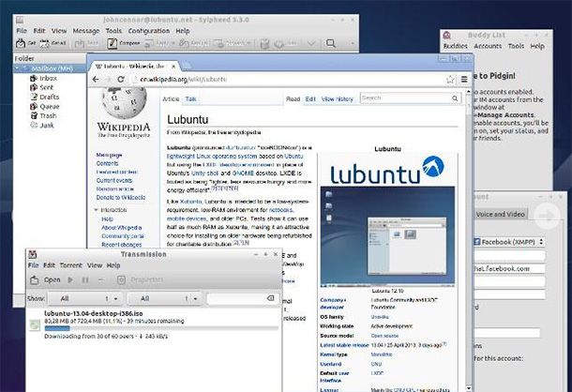The height and width of the screenshot is (392, 572).
Task: Click the Get all mail toolbar icon
Action: tap(53, 42)
